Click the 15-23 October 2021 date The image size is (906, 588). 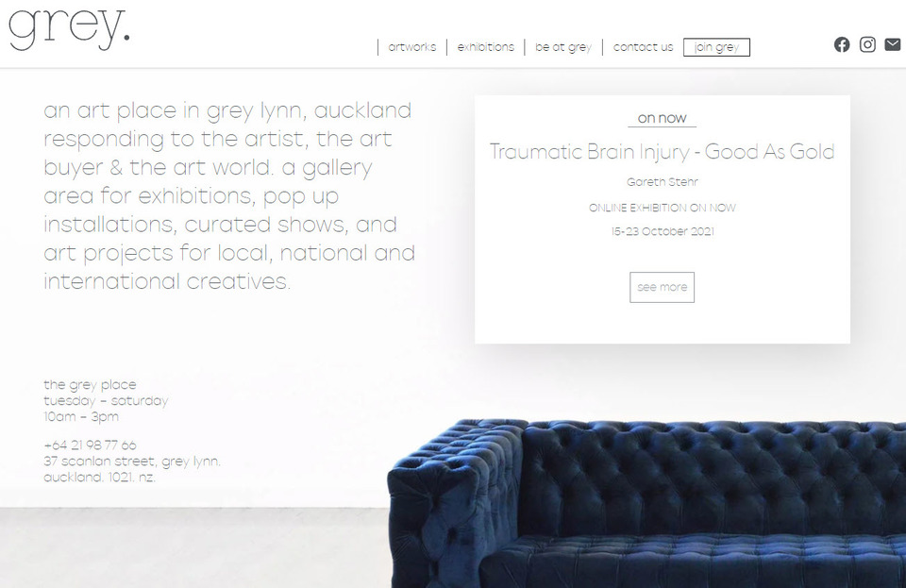tap(663, 231)
